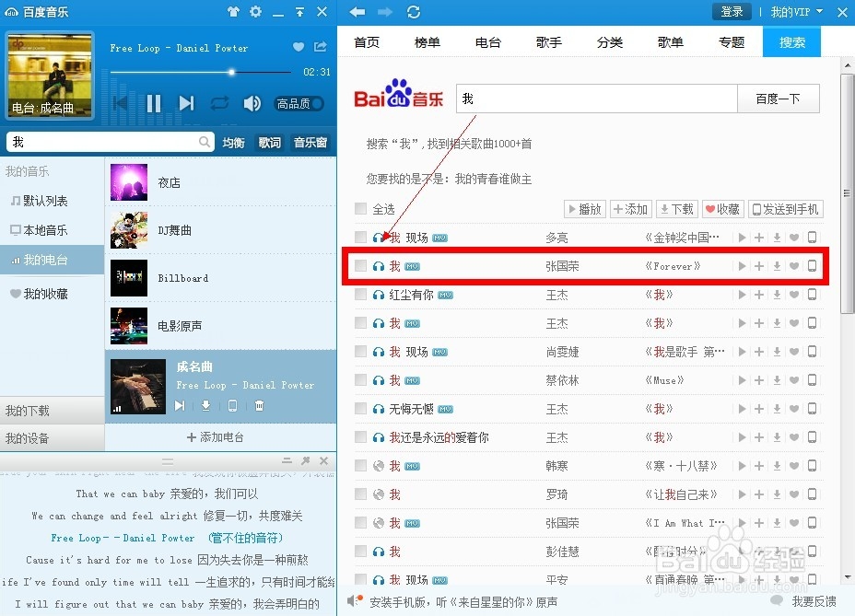This screenshot has height=616, width=855.
Task: Click the 百度一下 search button
Action: [x=779, y=99]
